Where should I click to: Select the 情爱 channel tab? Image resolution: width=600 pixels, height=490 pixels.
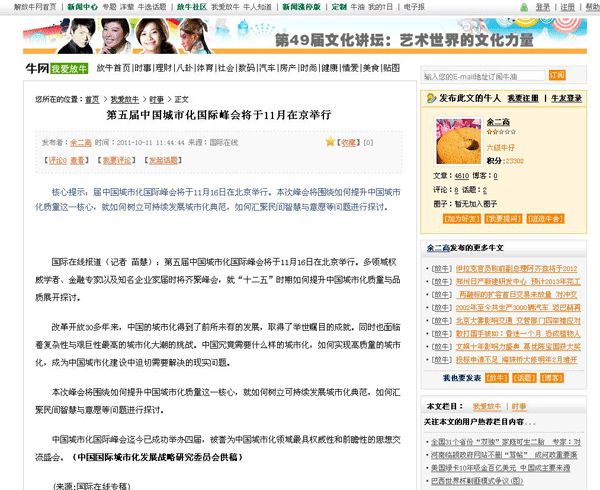coord(350,68)
